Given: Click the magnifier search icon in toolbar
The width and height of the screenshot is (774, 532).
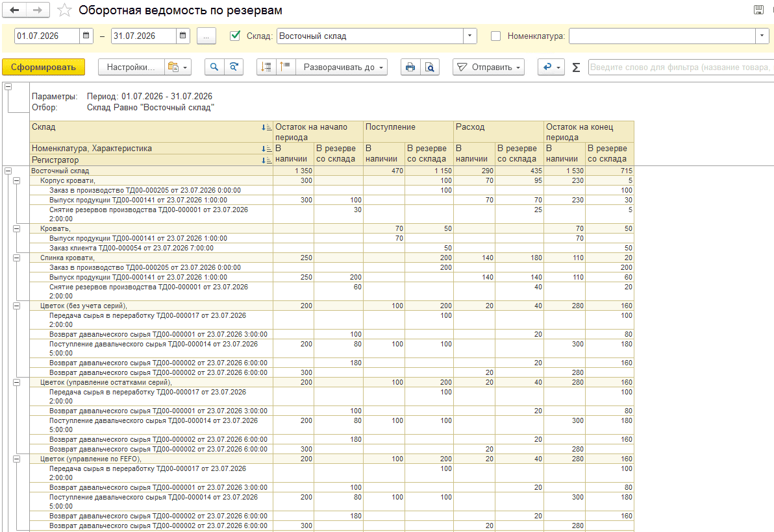Looking at the screenshot, I should (x=214, y=67).
